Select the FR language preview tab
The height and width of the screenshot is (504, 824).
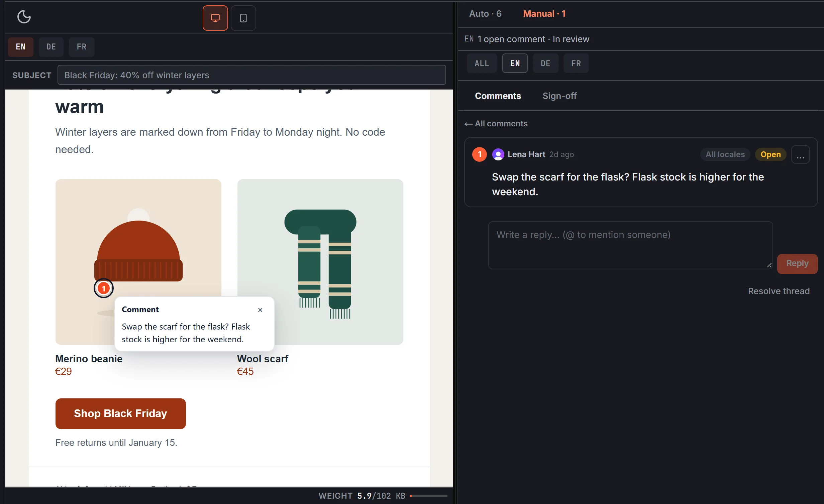[x=82, y=47]
